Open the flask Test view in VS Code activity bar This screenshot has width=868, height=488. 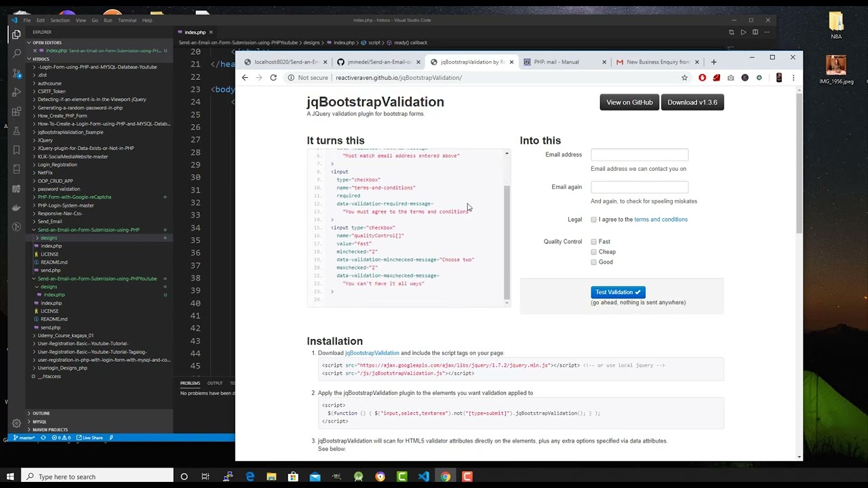(x=16, y=130)
